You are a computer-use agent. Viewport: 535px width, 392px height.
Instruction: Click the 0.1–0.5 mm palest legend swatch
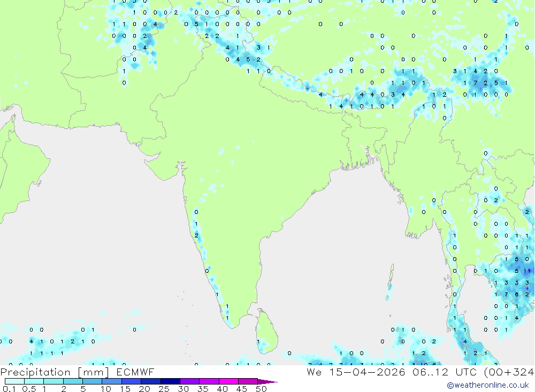click(14, 381)
